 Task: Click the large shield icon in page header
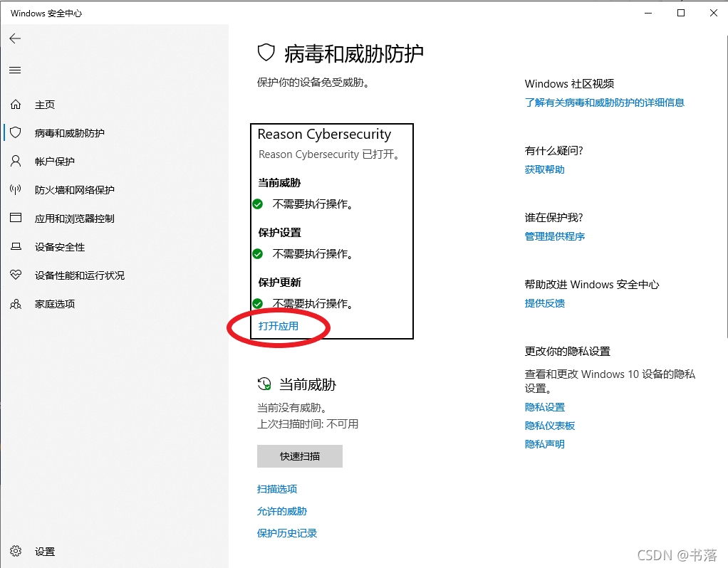pyautogui.click(x=266, y=53)
